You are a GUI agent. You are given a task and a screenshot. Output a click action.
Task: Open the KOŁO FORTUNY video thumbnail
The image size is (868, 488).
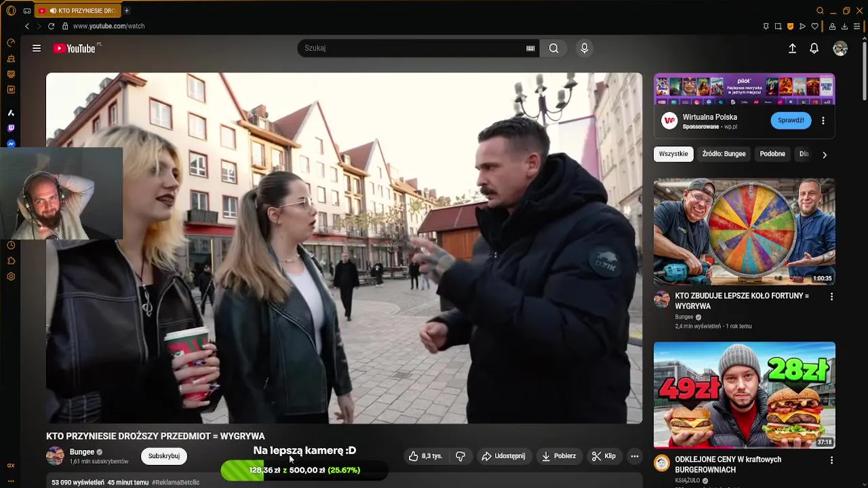click(x=744, y=232)
